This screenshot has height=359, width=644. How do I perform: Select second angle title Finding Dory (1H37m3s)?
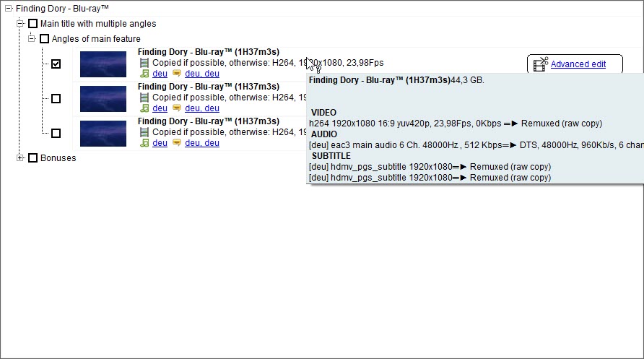[208, 86]
